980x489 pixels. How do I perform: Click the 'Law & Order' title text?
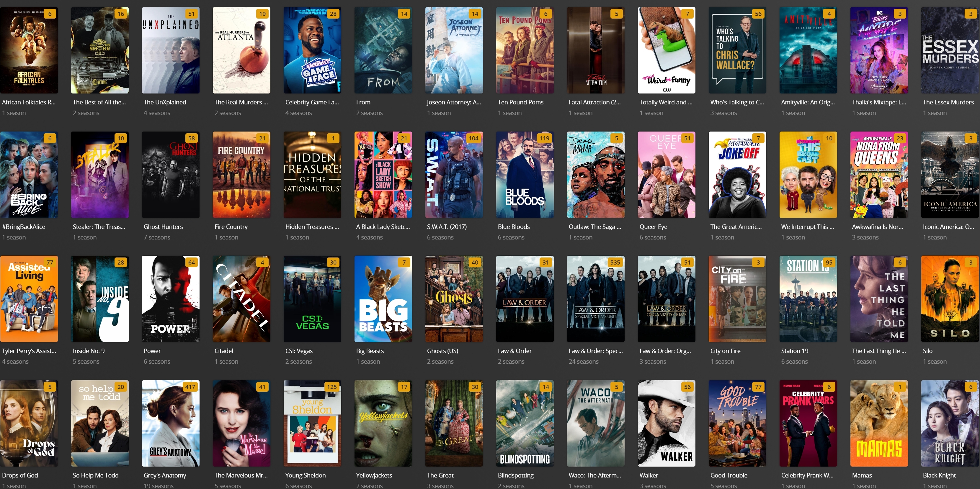pos(514,351)
